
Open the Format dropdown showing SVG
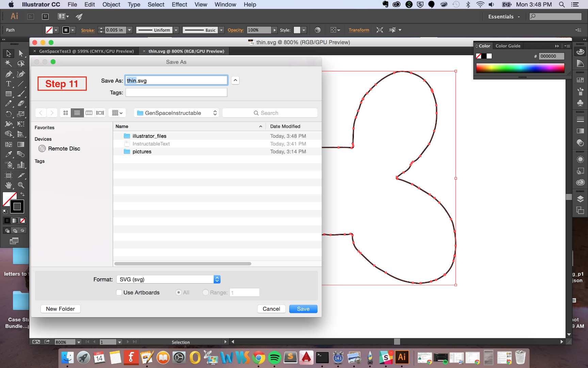click(217, 279)
